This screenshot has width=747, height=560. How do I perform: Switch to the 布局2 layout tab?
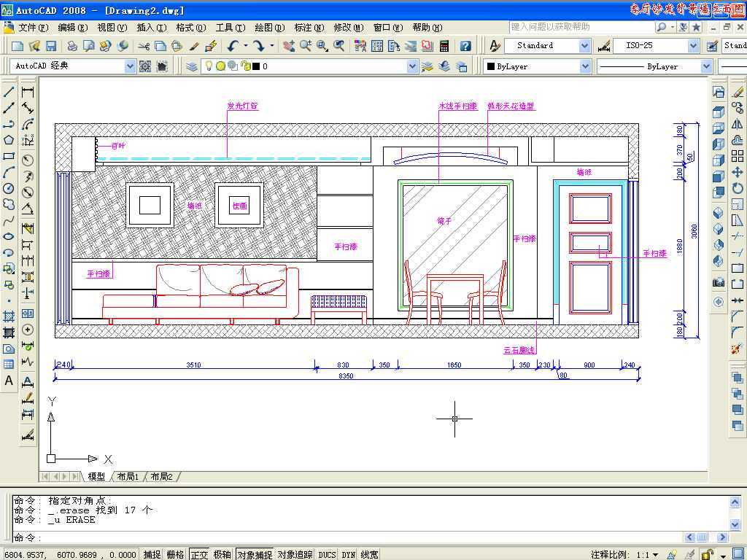[x=161, y=476]
